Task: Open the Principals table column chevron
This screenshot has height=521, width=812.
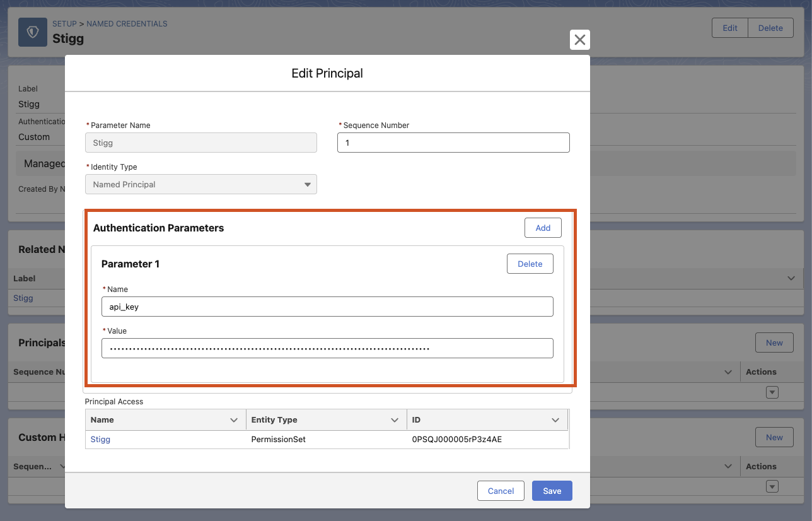Action: click(728, 372)
